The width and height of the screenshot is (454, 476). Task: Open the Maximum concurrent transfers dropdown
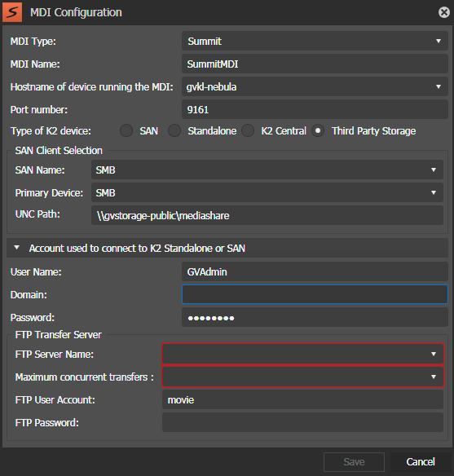point(303,377)
